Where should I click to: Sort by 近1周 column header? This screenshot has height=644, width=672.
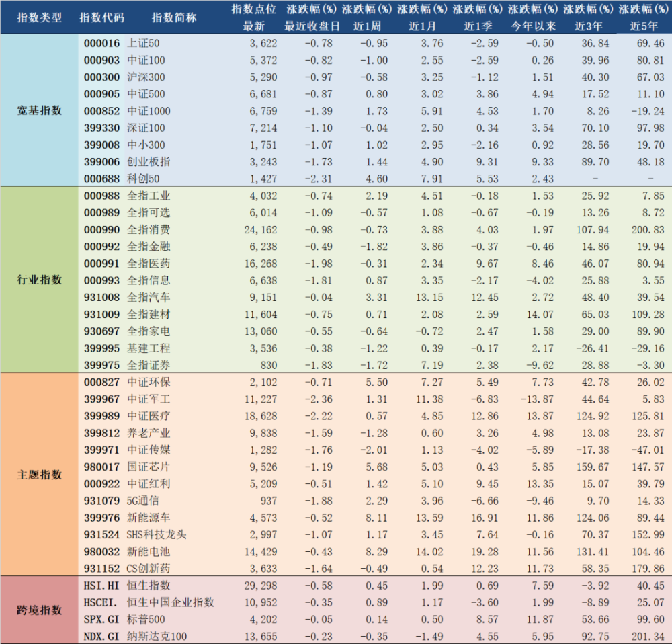(365, 16)
